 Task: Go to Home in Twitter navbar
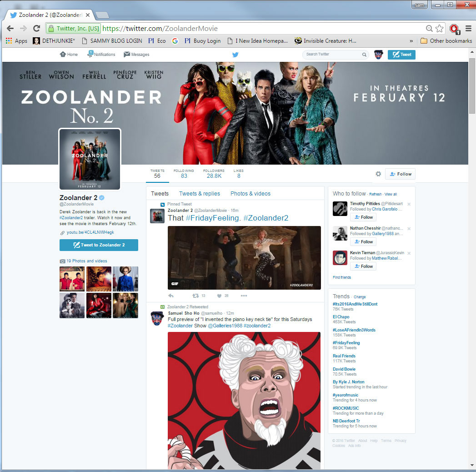(x=69, y=54)
